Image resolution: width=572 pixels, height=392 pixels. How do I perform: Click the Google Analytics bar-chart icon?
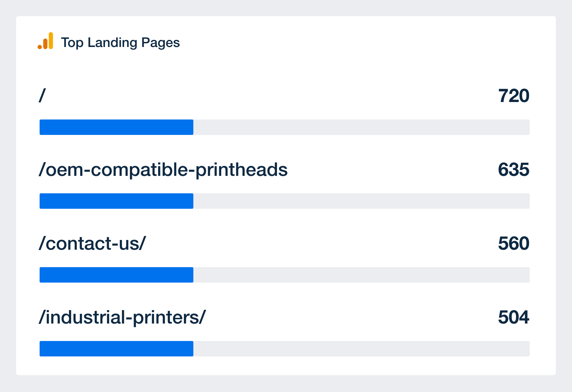coord(45,41)
